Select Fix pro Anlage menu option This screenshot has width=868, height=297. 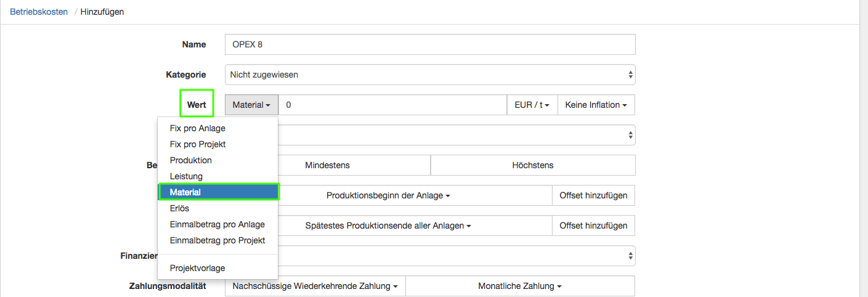[x=198, y=128]
